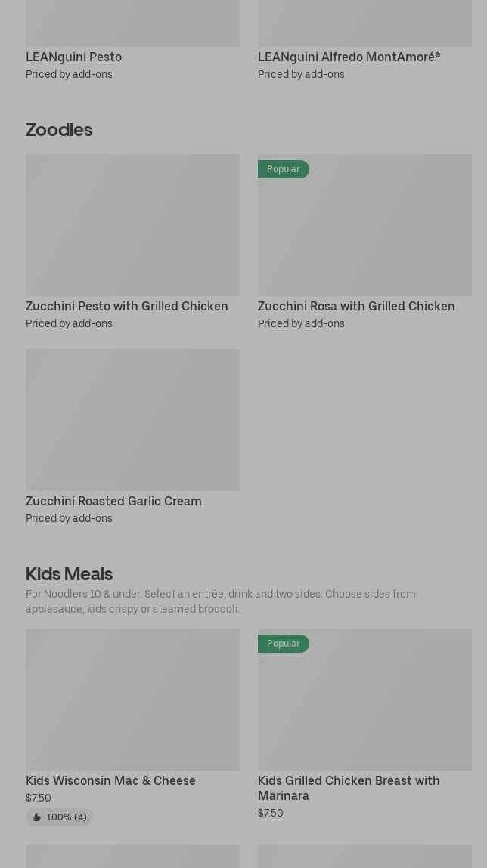This screenshot has width=487, height=868.
Task: Open the Zucchini Pesto with Grilled Chicken photo
Action: (x=132, y=225)
